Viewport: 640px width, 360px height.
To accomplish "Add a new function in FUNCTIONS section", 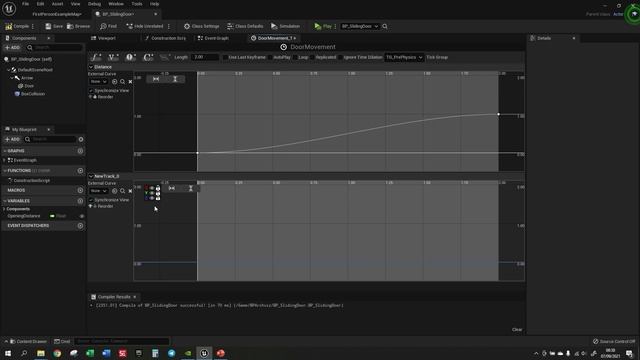I will [80, 171].
